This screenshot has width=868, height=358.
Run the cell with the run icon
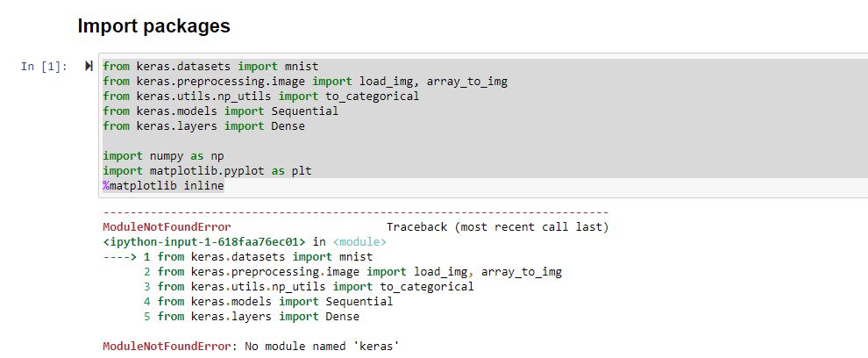tap(89, 67)
